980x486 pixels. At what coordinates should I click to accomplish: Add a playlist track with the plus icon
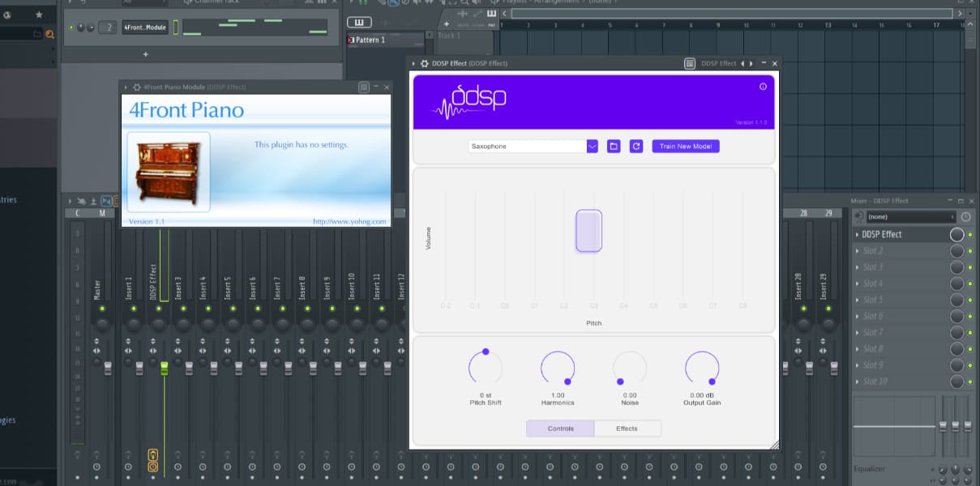click(446, 24)
